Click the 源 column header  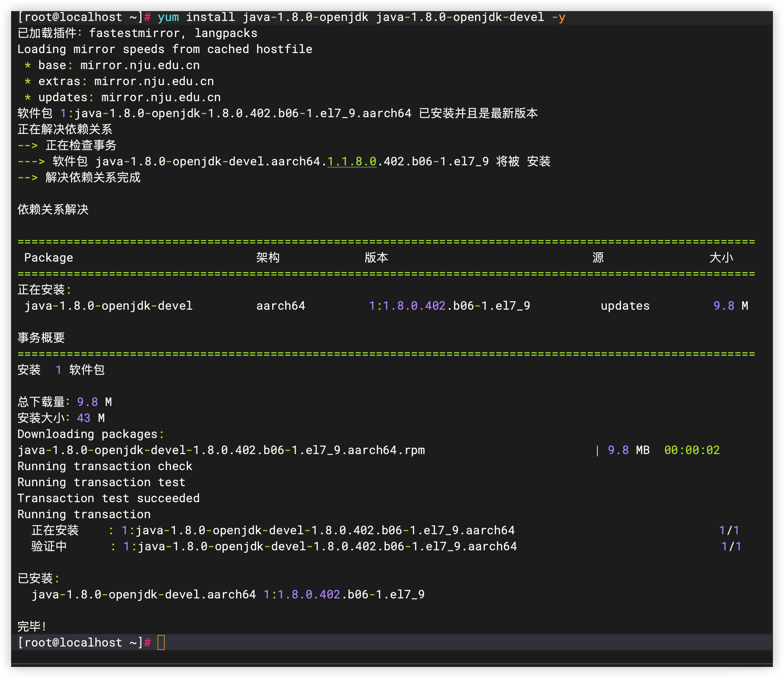598,258
